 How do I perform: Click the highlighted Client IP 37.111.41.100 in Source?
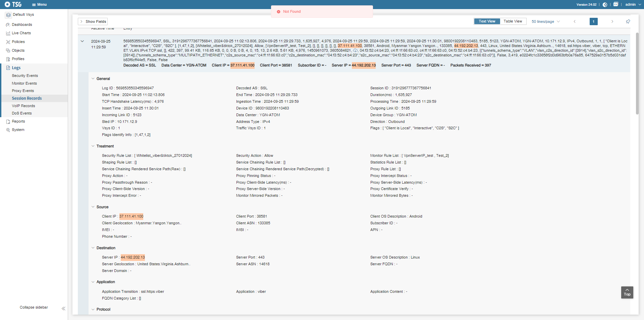click(x=131, y=217)
